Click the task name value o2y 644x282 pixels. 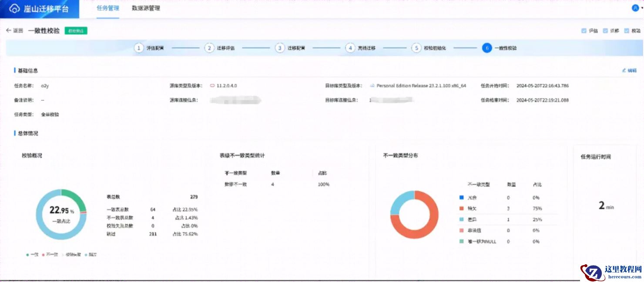45,86
